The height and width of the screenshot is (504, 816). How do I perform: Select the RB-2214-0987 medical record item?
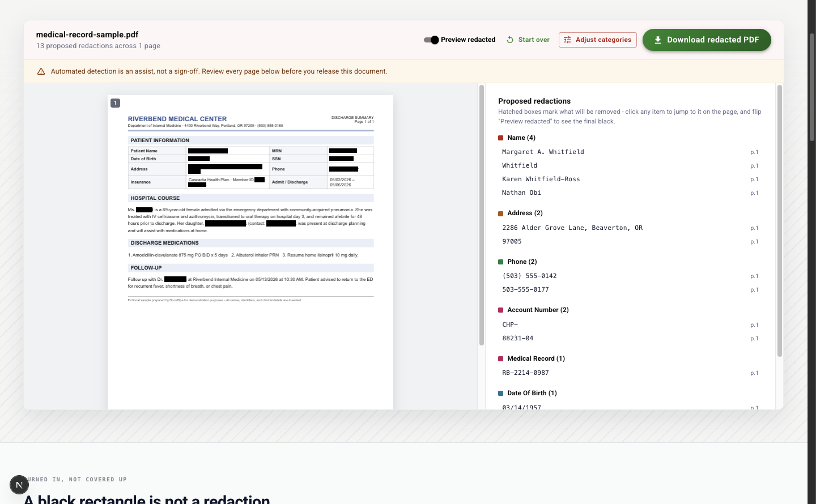(630, 373)
